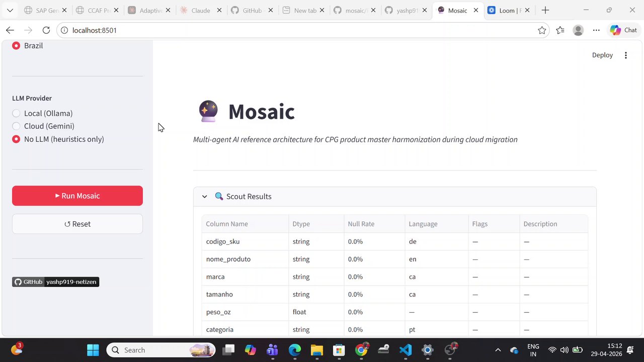Bookmark page with the star icon
Screen dimensions: 644x362
click(542, 30)
